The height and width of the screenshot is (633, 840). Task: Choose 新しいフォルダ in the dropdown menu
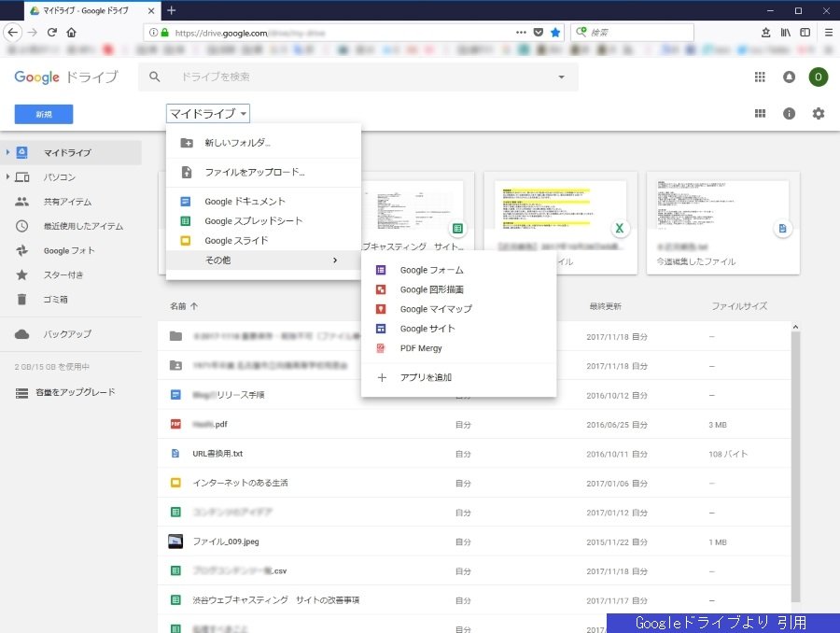click(x=263, y=143)
